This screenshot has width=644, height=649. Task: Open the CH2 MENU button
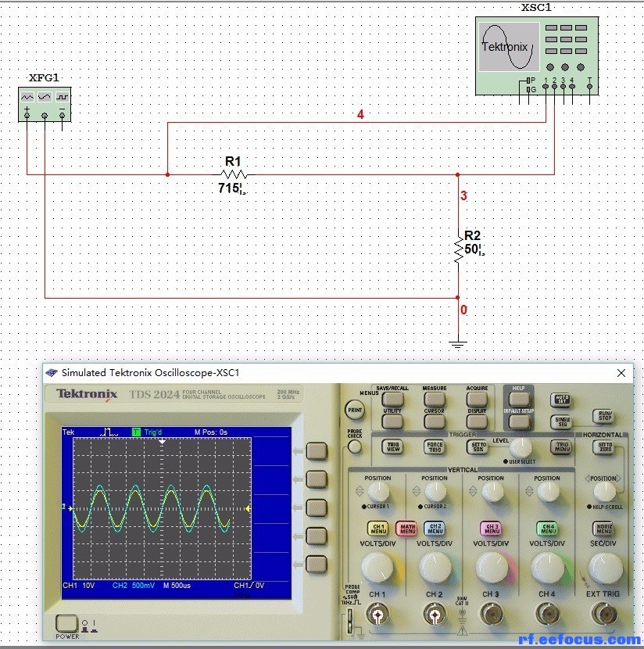coord(435,529)
